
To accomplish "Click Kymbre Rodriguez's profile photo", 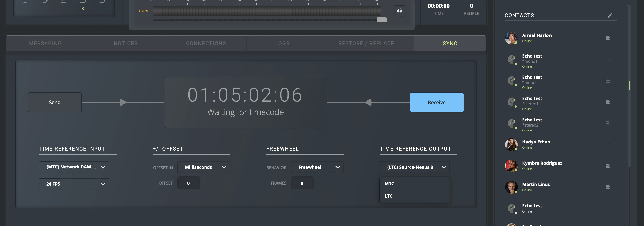I will point(511,165).
